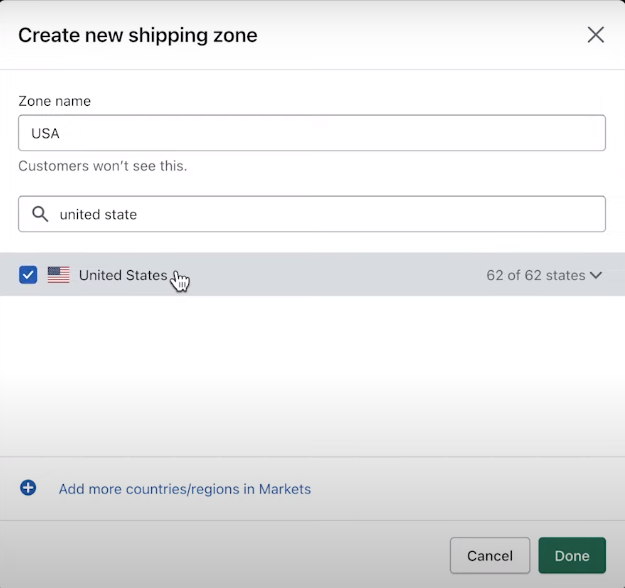
Task: Select the United States country label
Action: pyautogui.click(x=123, y=275)
